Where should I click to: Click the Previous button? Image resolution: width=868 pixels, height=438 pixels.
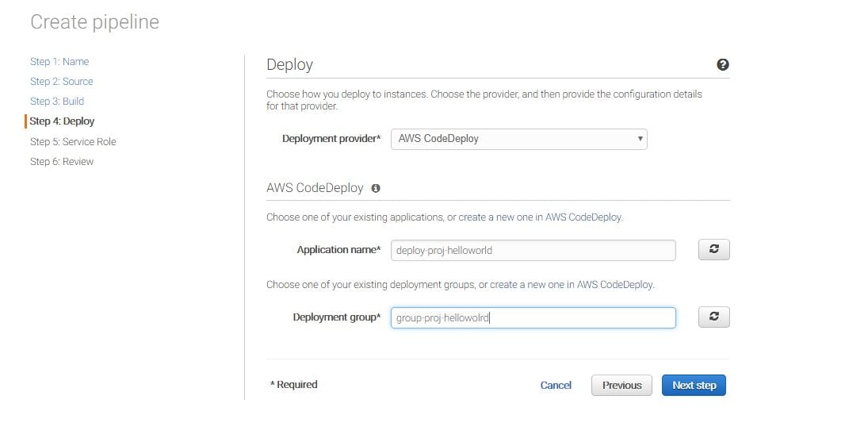[621, 386]
